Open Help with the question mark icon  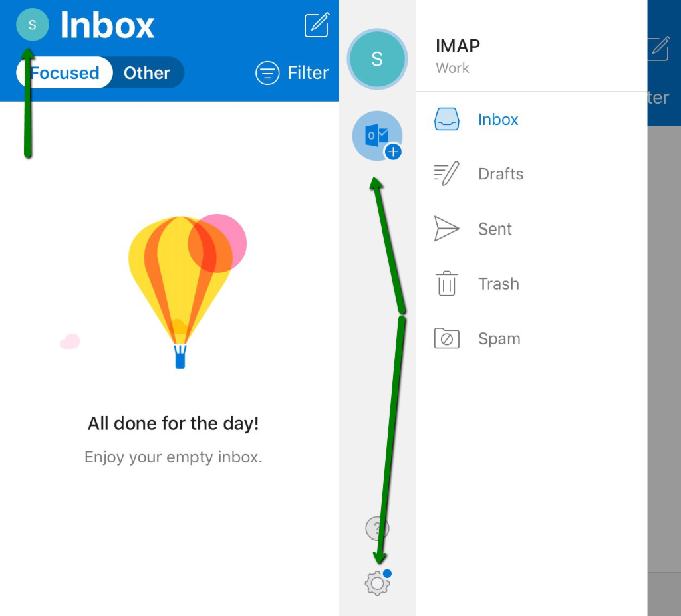click(377, 528)
